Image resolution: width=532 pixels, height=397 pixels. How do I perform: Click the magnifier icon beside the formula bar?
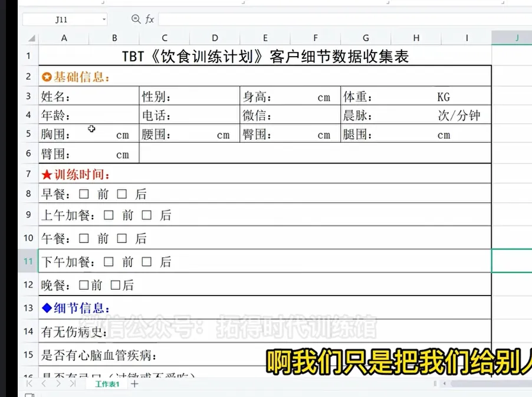tap(136, 19)
